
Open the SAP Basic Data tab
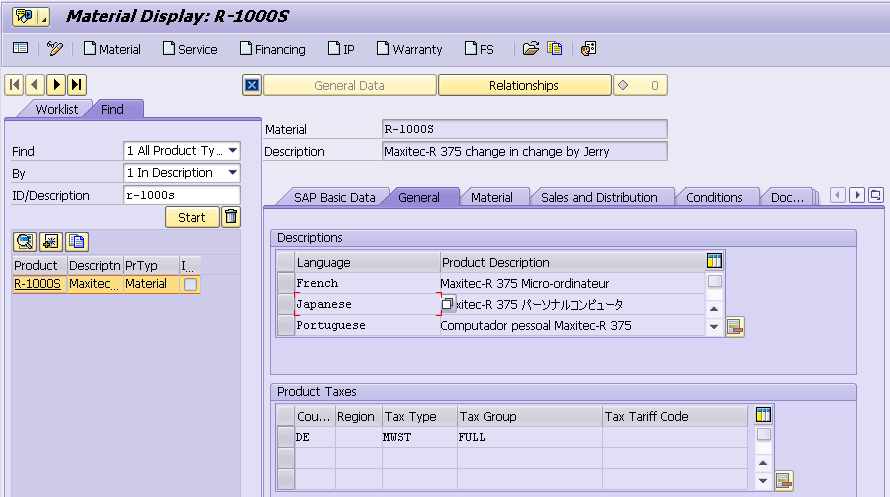334,197
